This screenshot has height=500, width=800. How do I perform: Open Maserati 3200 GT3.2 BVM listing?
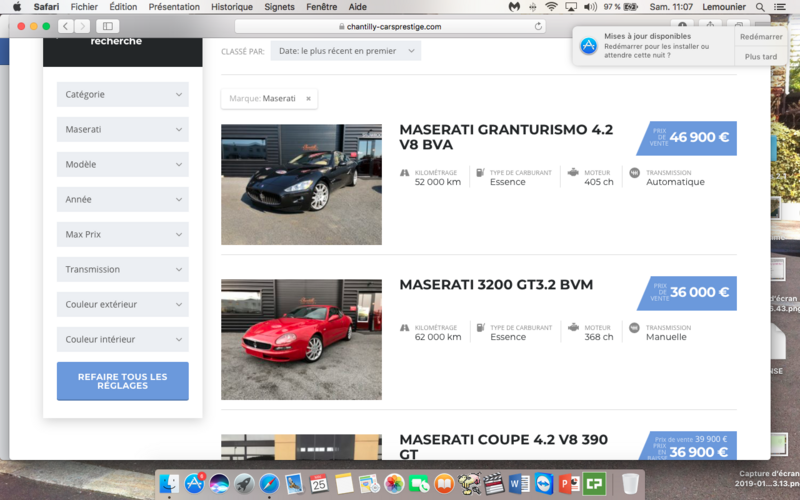click(496, 285)
